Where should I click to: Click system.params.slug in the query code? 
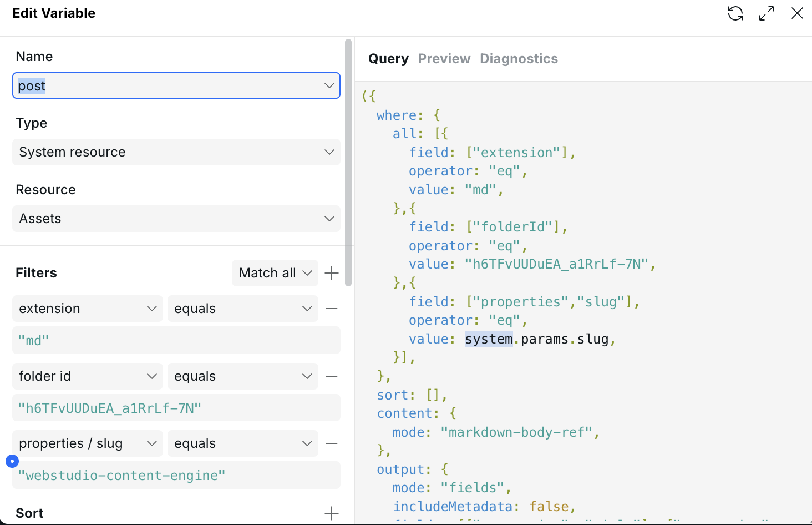[x=537, y=339]
